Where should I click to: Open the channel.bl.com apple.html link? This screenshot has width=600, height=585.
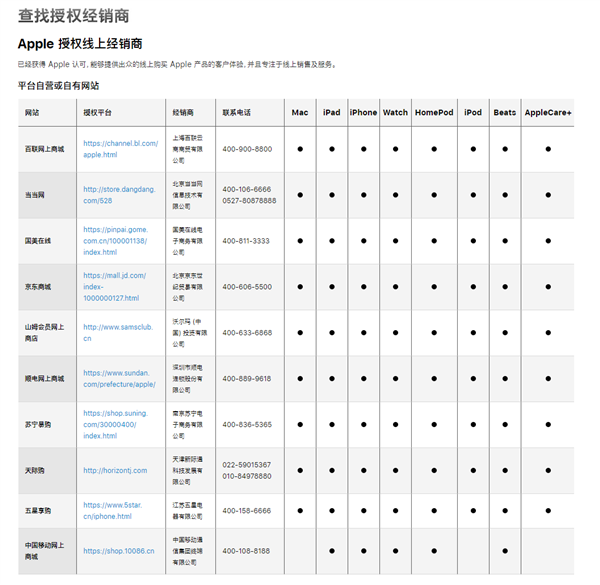click(120, 149)
